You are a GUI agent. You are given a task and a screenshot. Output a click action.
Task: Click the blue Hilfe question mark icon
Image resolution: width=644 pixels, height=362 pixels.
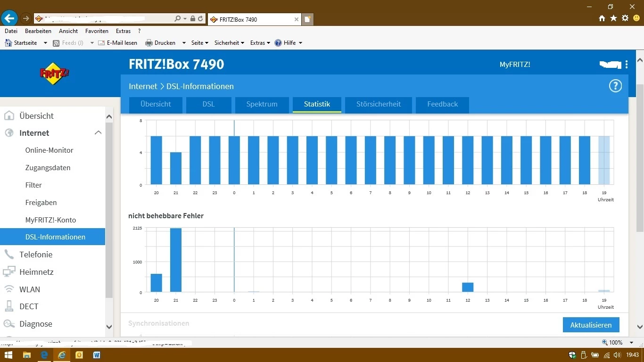278,43
